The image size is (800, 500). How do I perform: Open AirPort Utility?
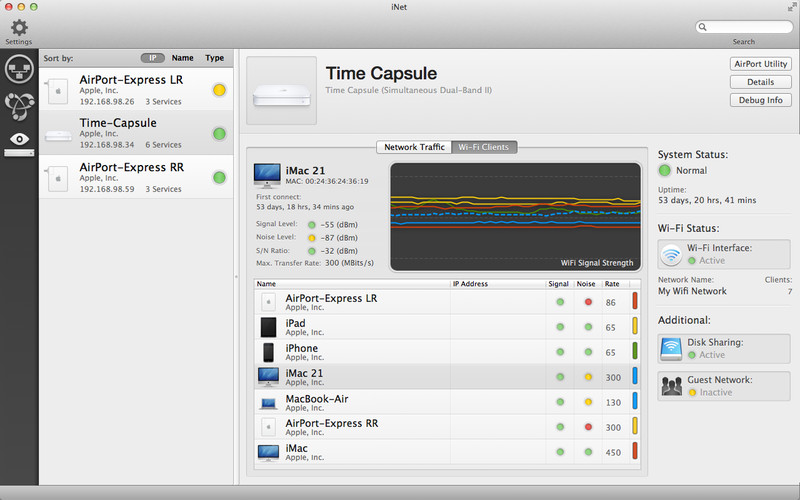click(x=761, y=64)
